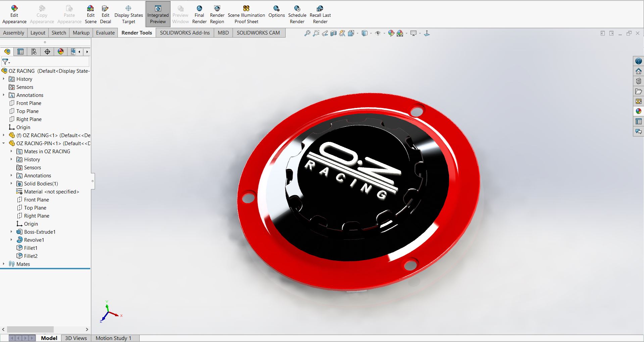This screenshot has height=342, width=644.
Task: Open render Options
Action: coord(277,11)
